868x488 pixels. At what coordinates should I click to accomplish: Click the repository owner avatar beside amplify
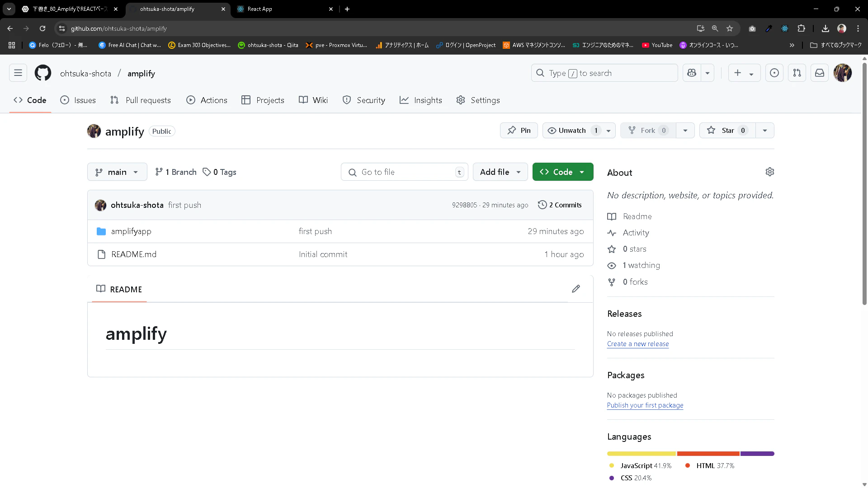[94, 131]
